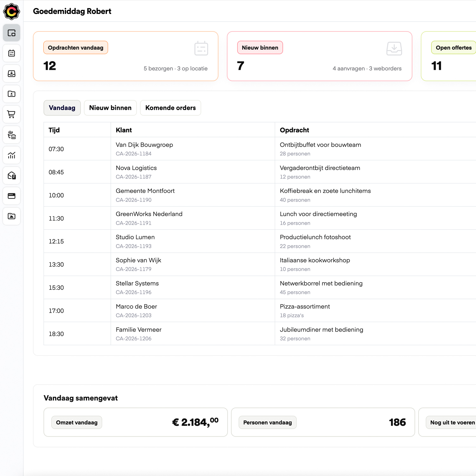Image resolution: width=476 pixels, height=476 pixels.
Task: Click order number CA-2026-1203
Action: 134,315
